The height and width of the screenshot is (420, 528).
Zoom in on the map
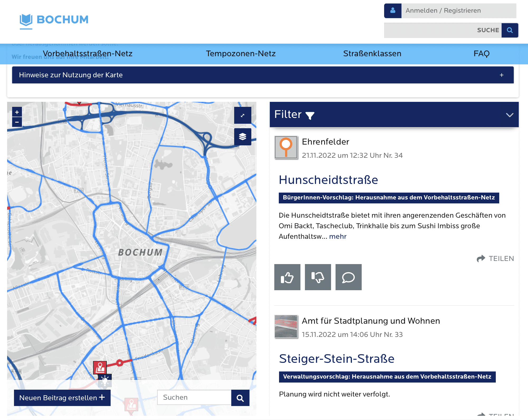tap(17, 112)
